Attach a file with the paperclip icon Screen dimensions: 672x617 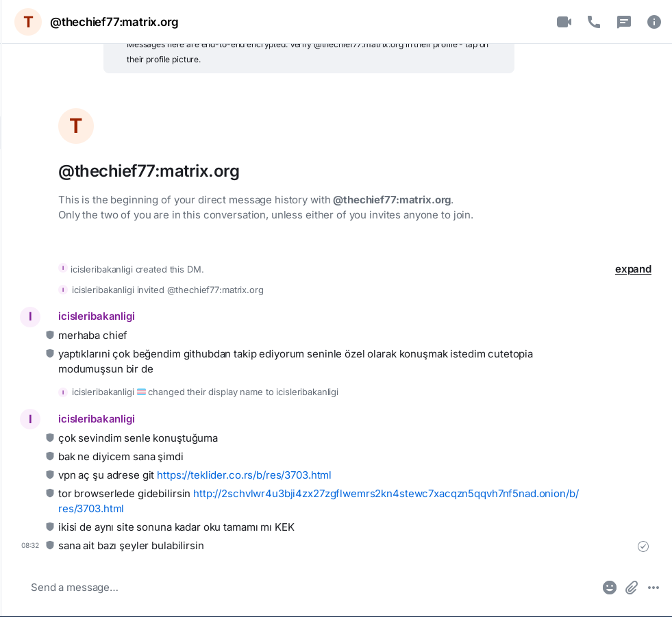tap(632, 588)
